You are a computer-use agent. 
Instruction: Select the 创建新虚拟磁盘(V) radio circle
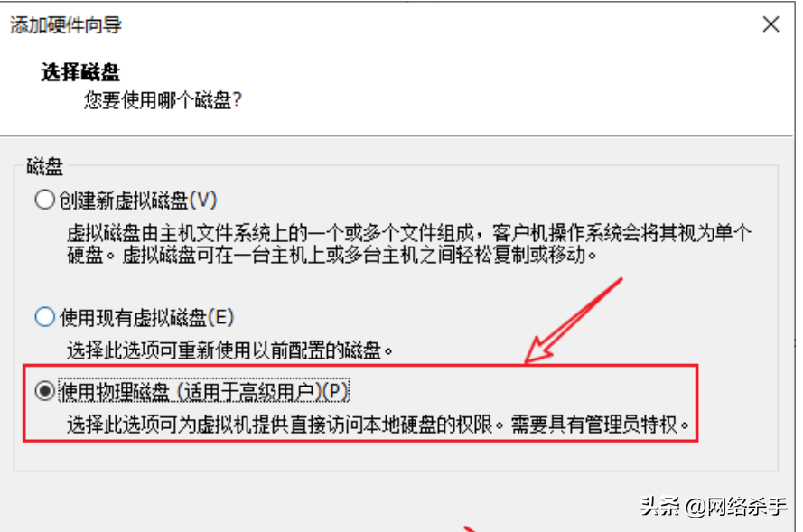pyautogui.click(x=45, y=200)
